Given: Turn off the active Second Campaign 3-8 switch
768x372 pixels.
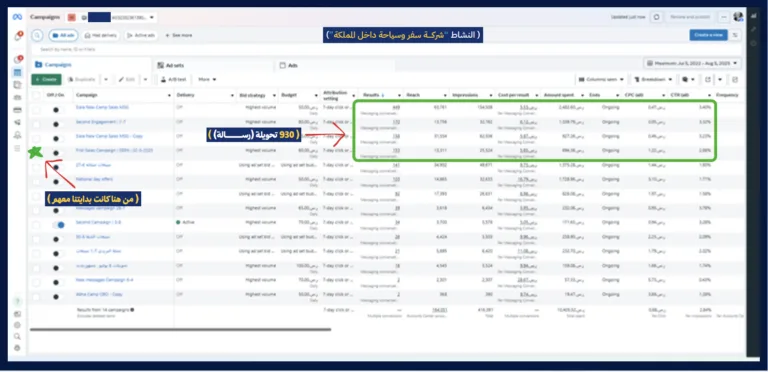Looking at the screenshot, I should point(58,225).
